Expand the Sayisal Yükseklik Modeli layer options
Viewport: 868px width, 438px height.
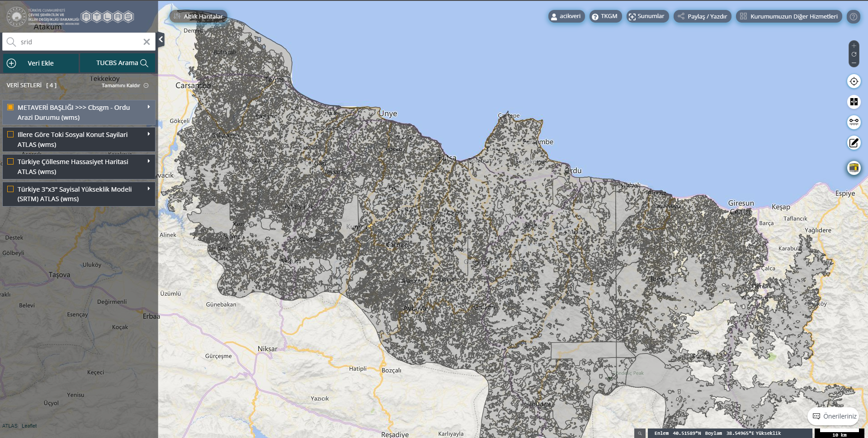click(x=148, y=189)
